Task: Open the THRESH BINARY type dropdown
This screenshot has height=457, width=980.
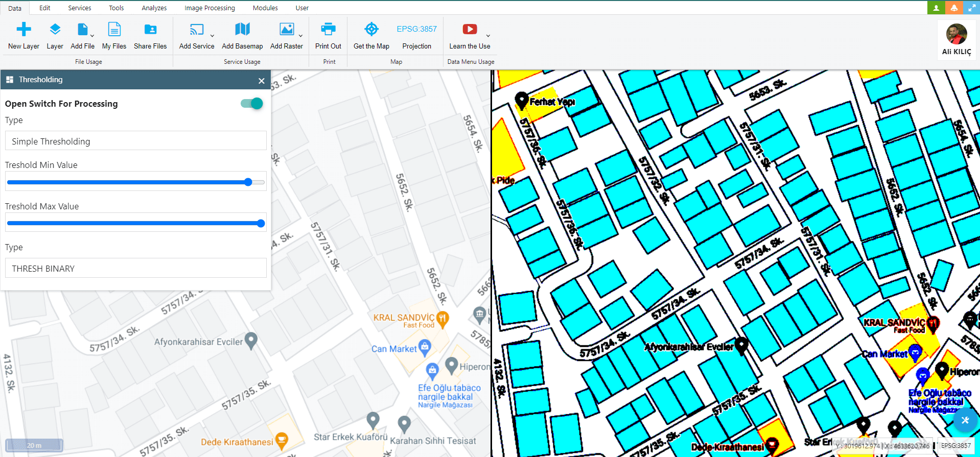Action: pos(135,268)
